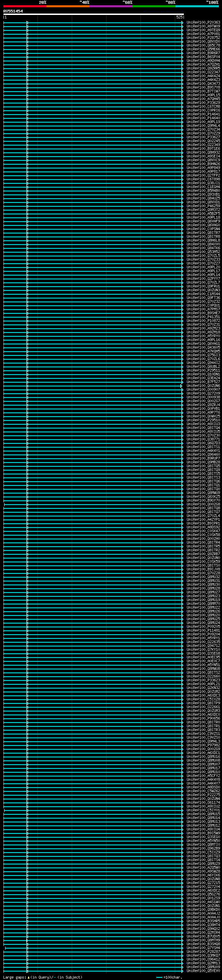
Task: Click the white query sequence bar
Action: (x=93, y=14)
